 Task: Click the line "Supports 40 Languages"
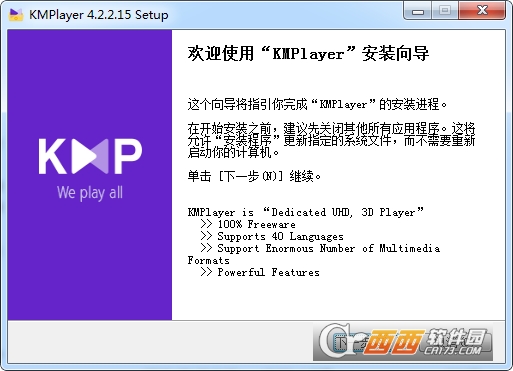(x=280, y=237)
